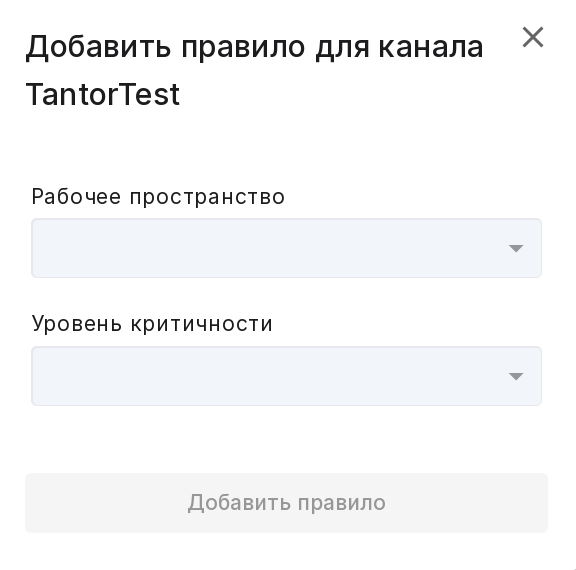
Task: Select the empty workspace input field
Action: point(287,248)
